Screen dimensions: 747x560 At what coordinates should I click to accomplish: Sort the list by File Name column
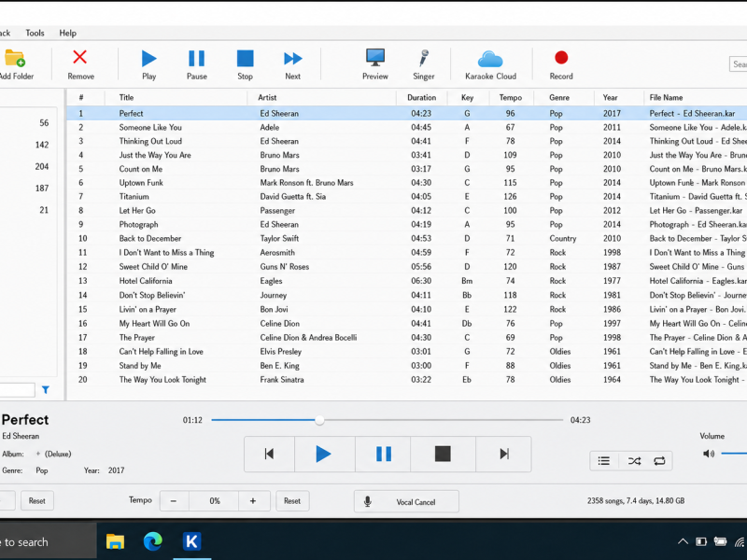(x=666, y=98)
